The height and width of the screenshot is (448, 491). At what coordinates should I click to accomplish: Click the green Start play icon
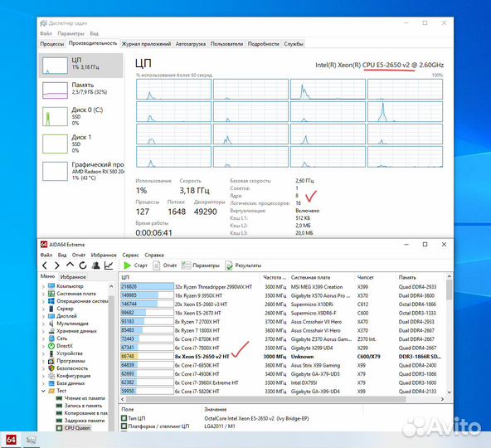tap(127, 265)
